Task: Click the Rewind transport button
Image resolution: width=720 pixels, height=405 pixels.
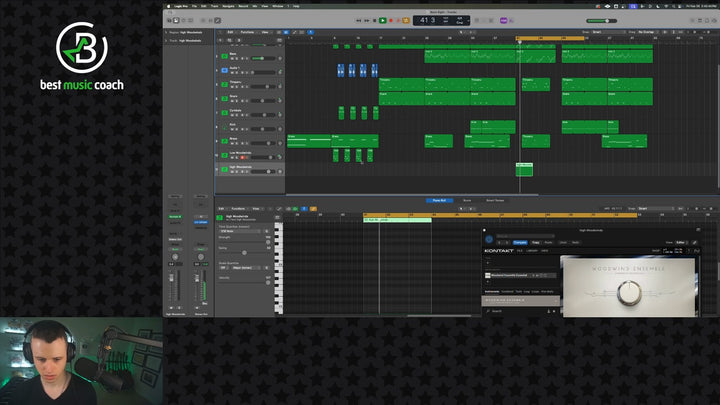Action: click(x=359, y=21)
